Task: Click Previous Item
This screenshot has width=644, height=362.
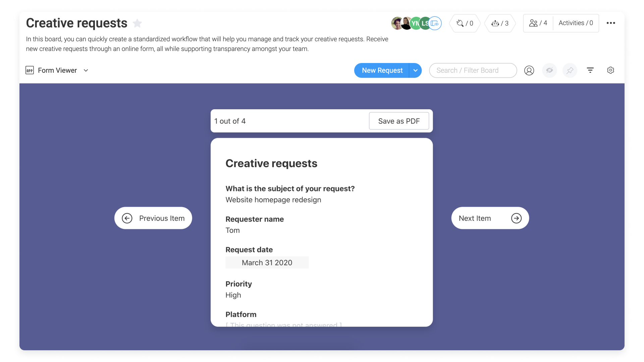Action: pos(153,218)
